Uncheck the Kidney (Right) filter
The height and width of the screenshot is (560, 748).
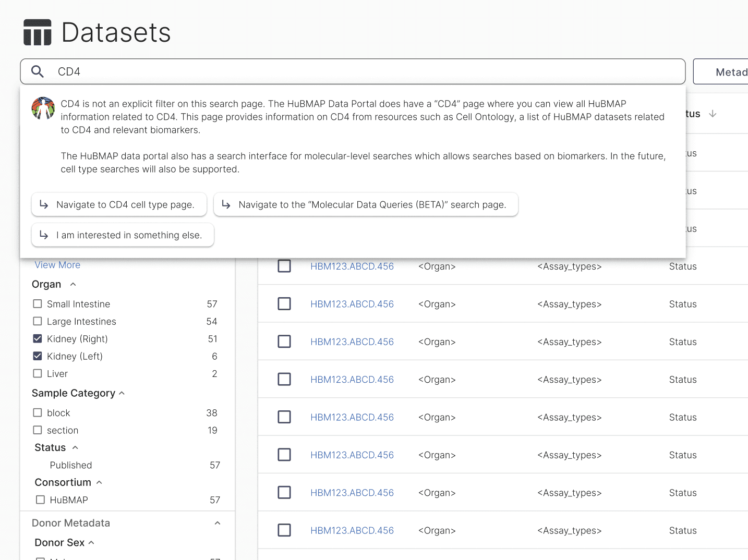(38, 339)
